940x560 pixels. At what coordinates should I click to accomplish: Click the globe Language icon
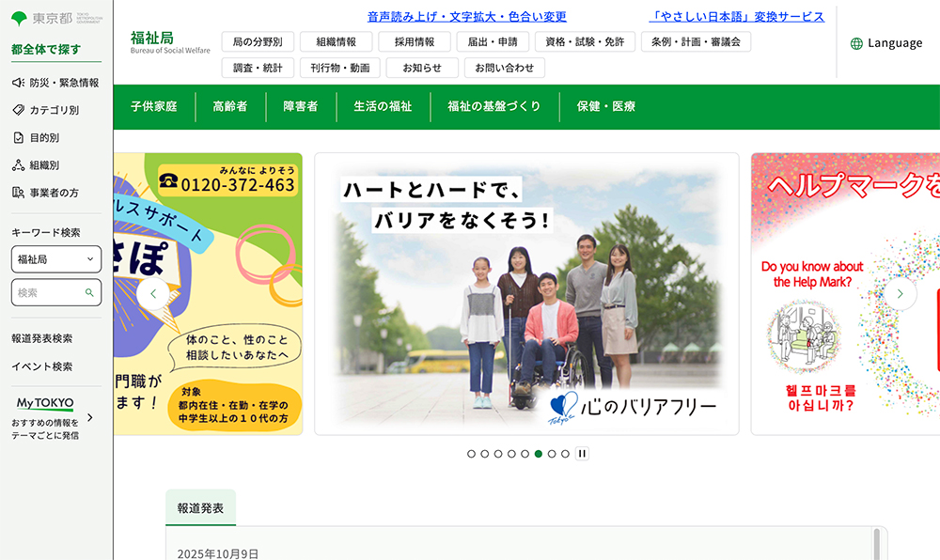click(x=856, y=43)
